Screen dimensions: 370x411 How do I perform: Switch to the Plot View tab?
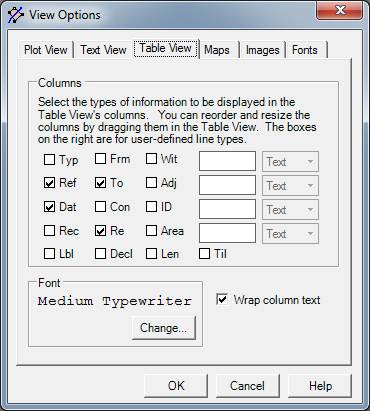[46, 50]
